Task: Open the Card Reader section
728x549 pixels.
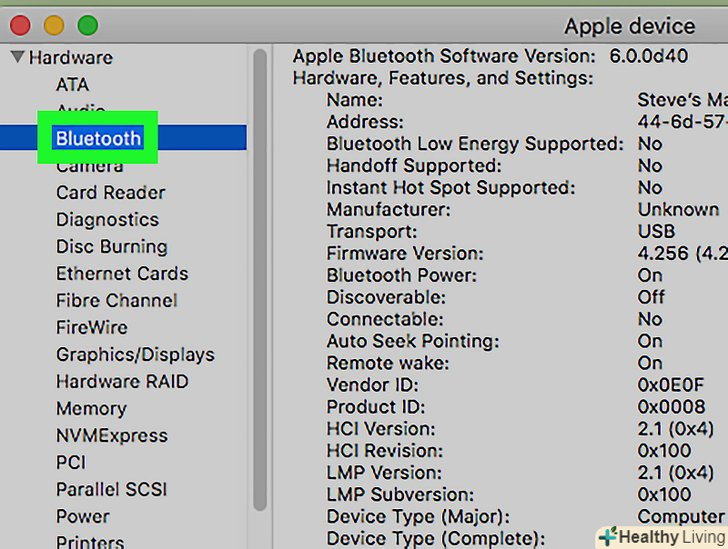Action: click(x=110, y=192)
